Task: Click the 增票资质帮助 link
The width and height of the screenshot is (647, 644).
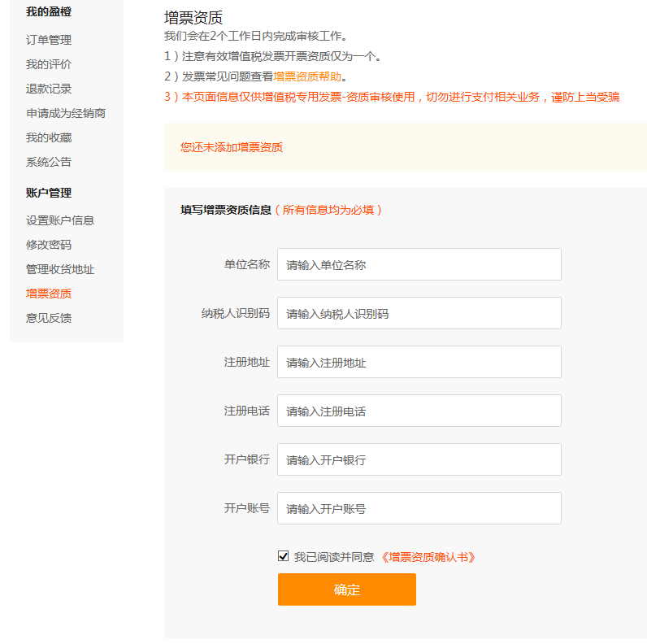Action: [x=307, y=76]
